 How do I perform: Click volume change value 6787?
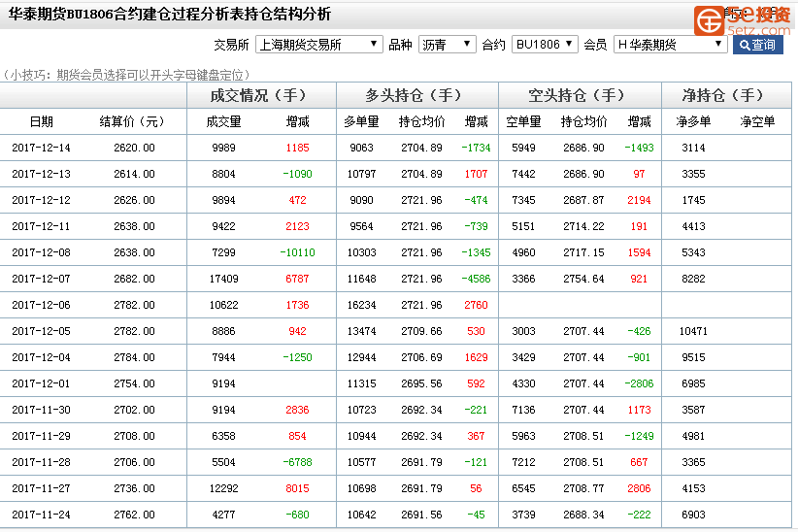pos(298,279)
